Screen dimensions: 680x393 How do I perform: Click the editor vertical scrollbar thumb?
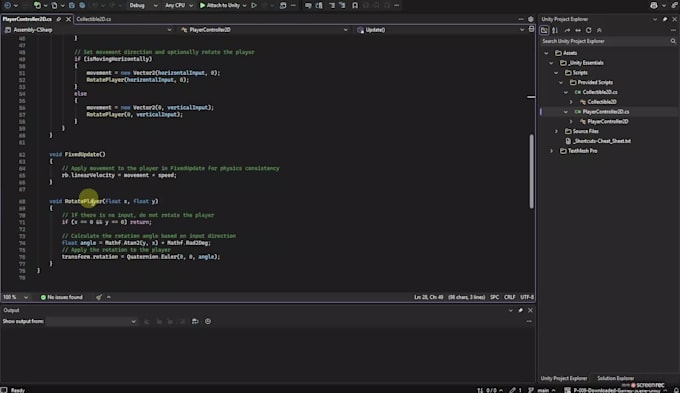pos(531,171)
